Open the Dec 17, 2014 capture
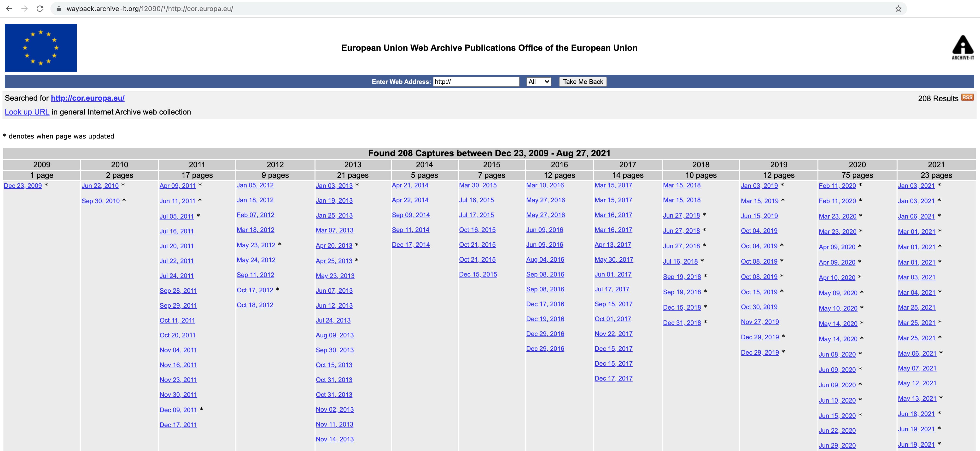The image size is (980, 451). (410, 244)
